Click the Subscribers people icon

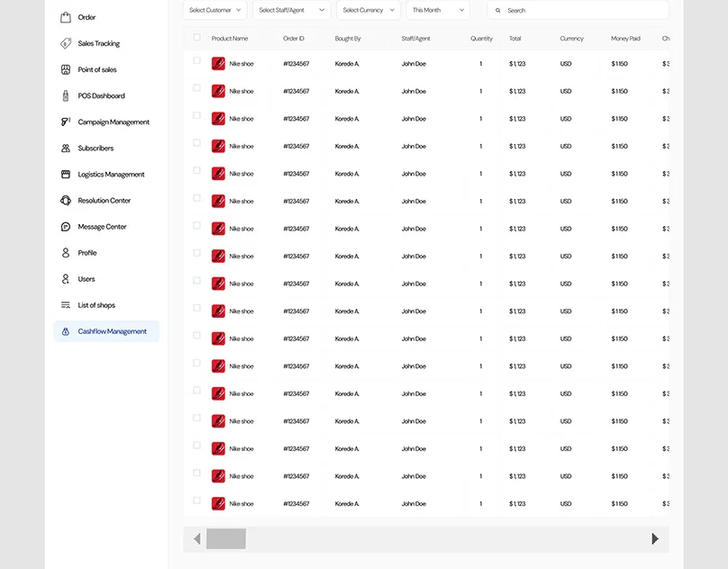pyautogui.click(x=66, y=148)
